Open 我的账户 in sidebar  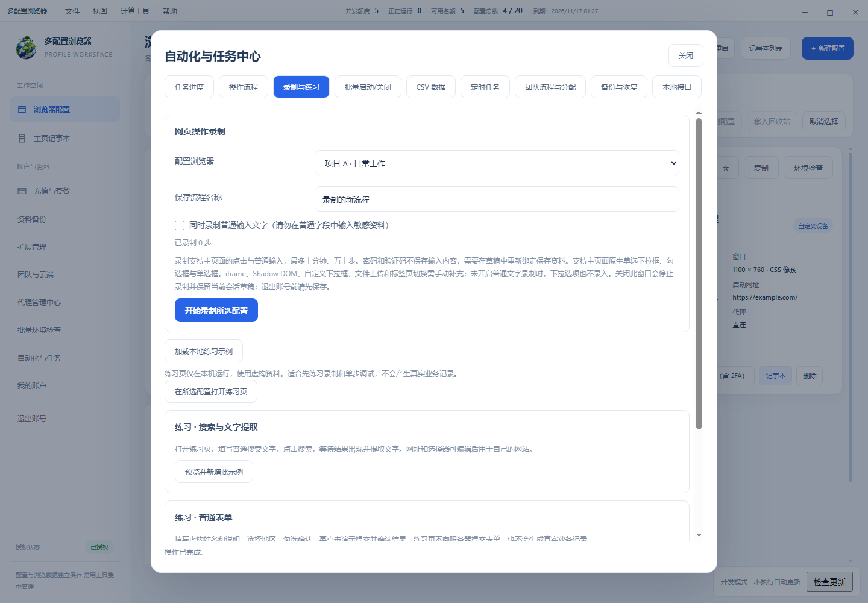click(32, 386)
